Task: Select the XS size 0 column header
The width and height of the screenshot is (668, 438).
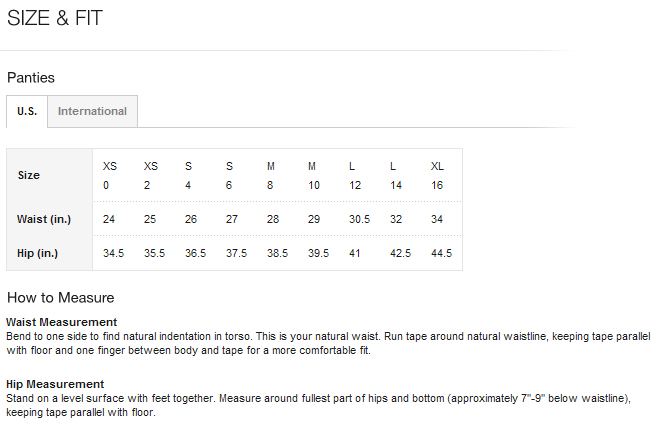Action: [x=110, y=175]
